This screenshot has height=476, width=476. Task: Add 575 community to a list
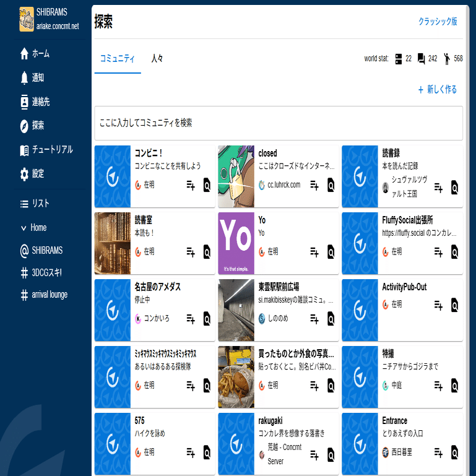point(191,452)
